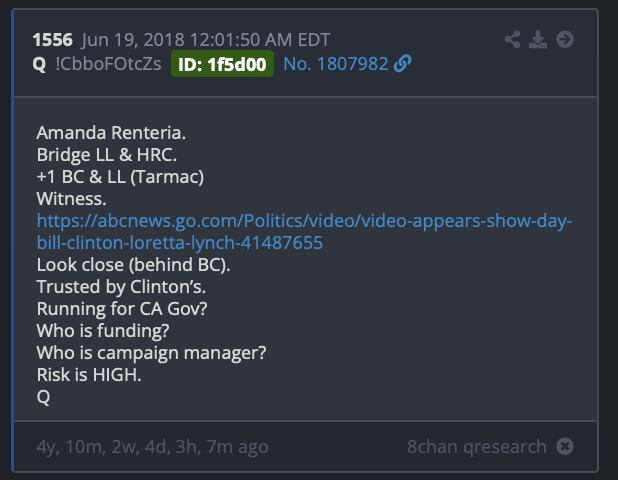Dismiss the 8chan qresearch tag with X icon

point(565,447)
